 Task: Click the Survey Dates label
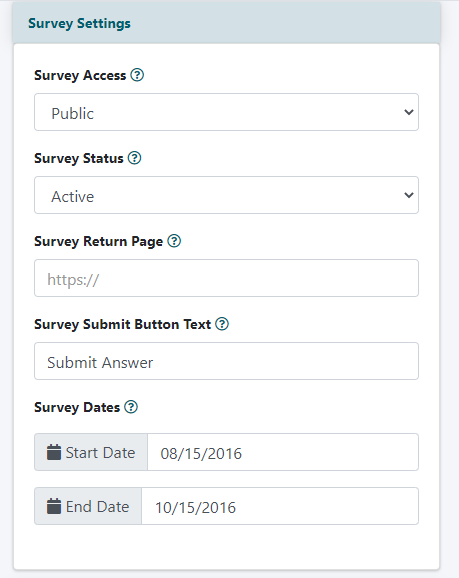click(77, 407)
